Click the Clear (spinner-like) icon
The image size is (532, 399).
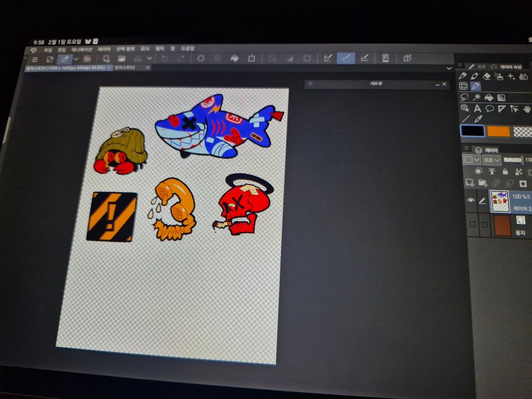click(201, 59)
